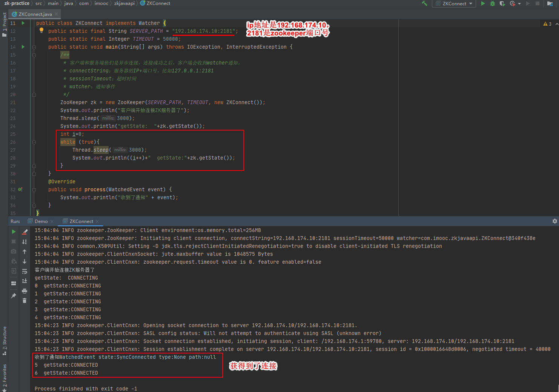Screen dimensions: 559x392
Task: Pin the current run tab
Action: point(14,295)
